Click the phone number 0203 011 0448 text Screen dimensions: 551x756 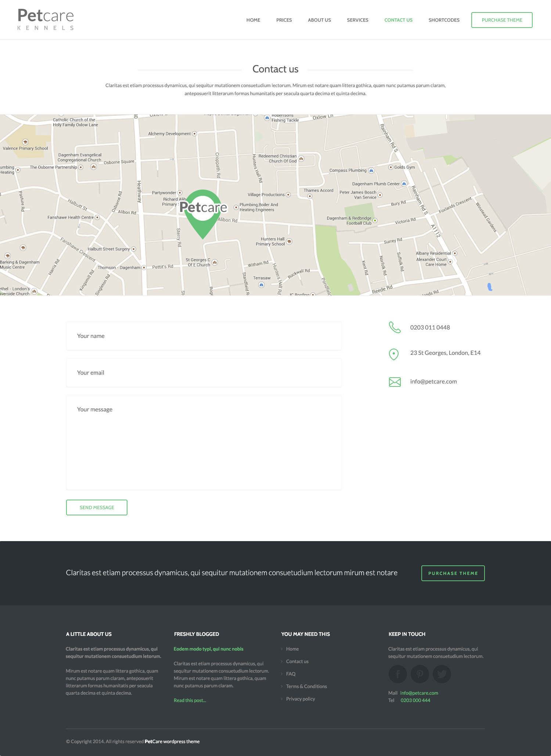(430, 327)
